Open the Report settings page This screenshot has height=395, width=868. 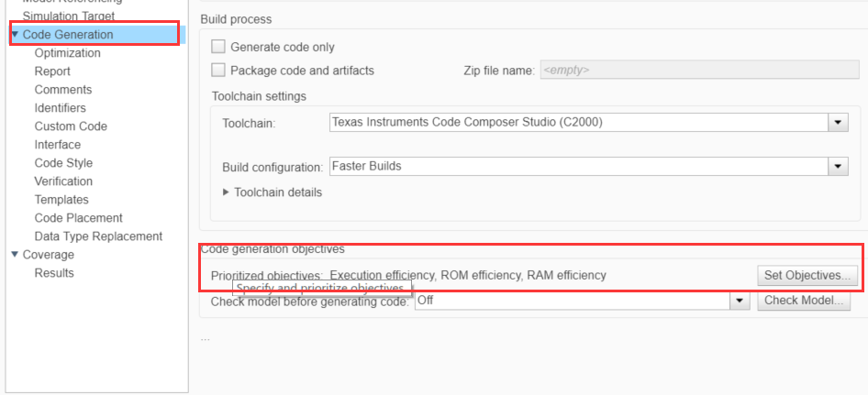52,71
